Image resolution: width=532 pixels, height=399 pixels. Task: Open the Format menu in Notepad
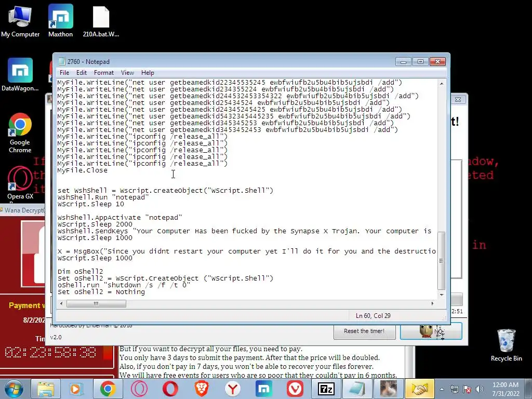tap(104, 73)
